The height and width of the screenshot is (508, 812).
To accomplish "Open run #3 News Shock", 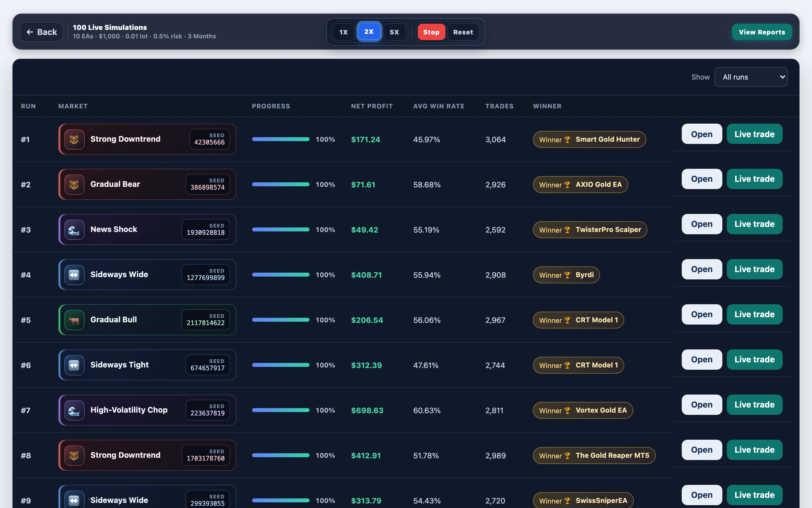I will 701,224.
